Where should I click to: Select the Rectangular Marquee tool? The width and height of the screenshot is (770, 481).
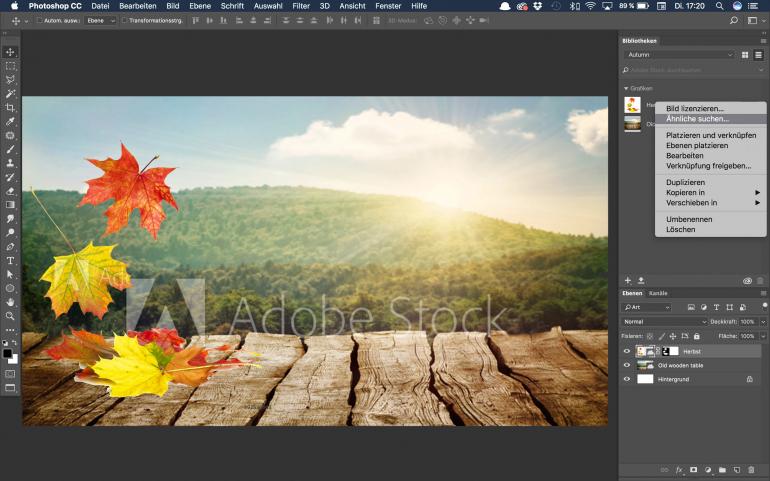(10, 66)
